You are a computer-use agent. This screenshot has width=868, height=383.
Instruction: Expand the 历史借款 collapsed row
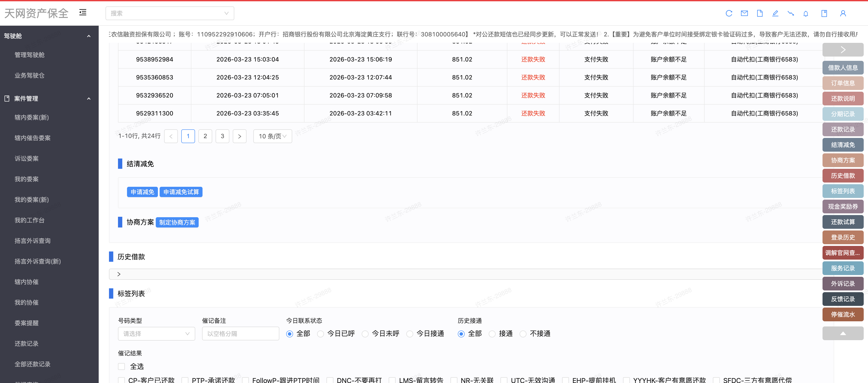[x=119, y=274]
